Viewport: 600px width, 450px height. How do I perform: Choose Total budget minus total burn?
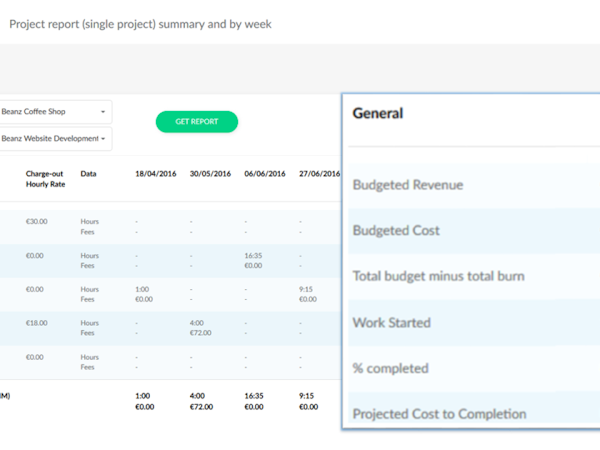[439, 277]
